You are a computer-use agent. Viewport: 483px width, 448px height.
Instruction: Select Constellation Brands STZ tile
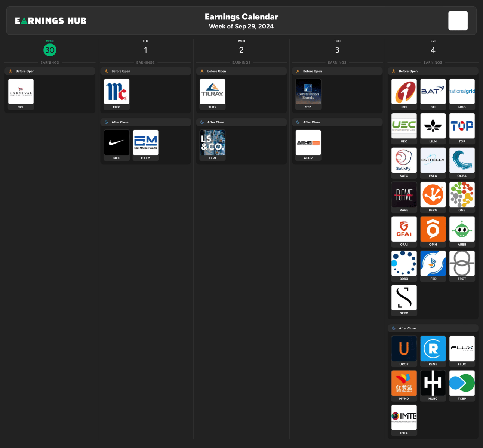tap(308, 94)
